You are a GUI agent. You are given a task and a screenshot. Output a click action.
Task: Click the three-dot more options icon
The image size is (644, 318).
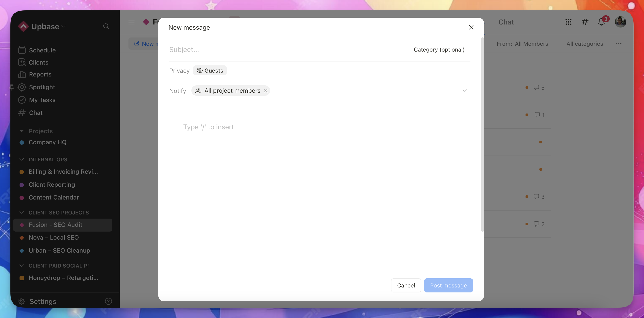(618, 44)
